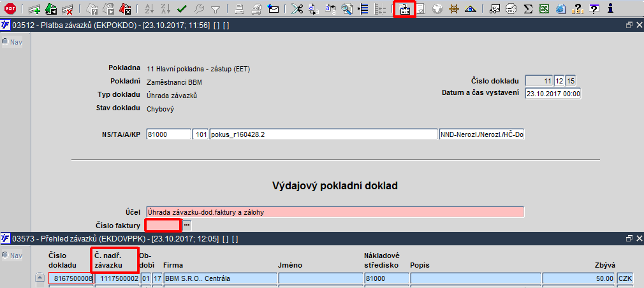644x288 pixels.
Task: Click the chart with glasses icon
Action: pyautogui.click(x=495, y=9)
